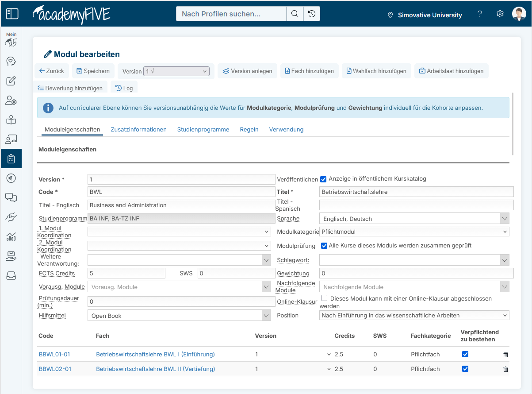Click the magnifier icon to search profiles
The height and width of the screenshot is (394, 532).
[x=295, y=14]
